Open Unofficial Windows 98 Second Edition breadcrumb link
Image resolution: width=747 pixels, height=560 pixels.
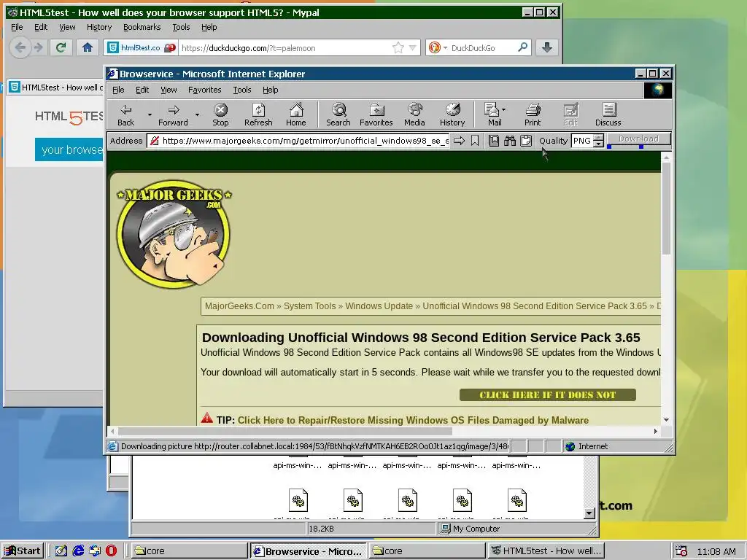click(x=535, y=306)
